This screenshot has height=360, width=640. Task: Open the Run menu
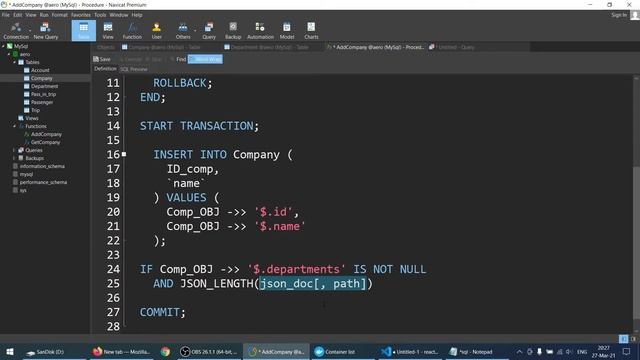44,15
